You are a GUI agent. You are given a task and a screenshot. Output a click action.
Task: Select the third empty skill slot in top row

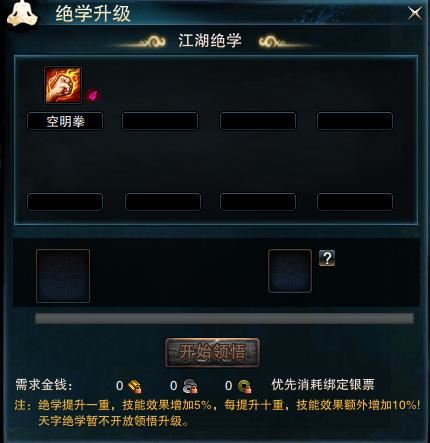pos(258,121)
